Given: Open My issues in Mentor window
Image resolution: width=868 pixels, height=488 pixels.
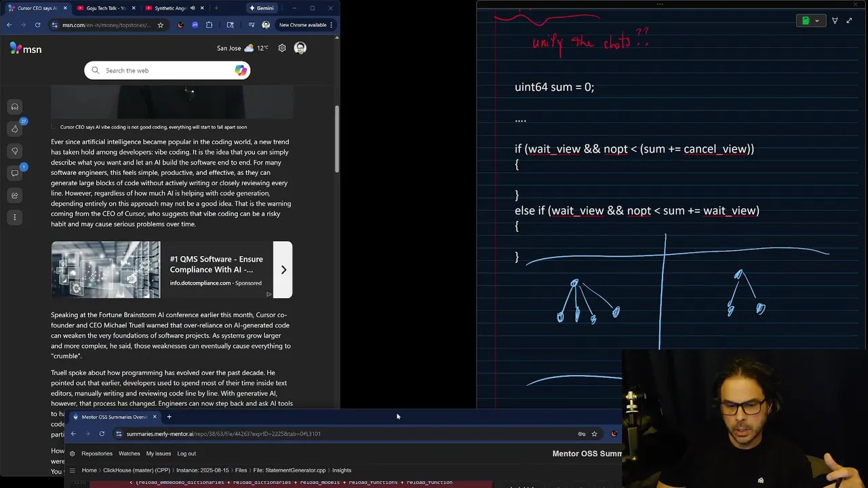Looking at the screenshot, I should pos(159,453).
